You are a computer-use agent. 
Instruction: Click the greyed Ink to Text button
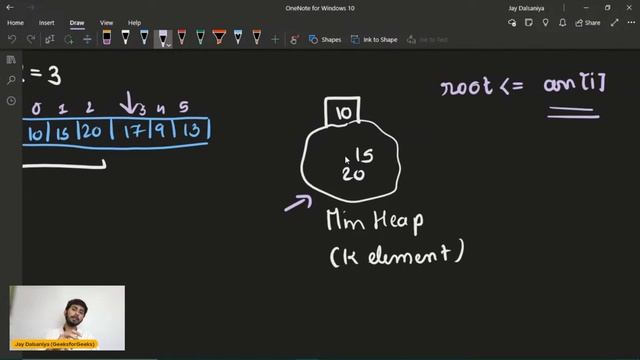[427, 40]
